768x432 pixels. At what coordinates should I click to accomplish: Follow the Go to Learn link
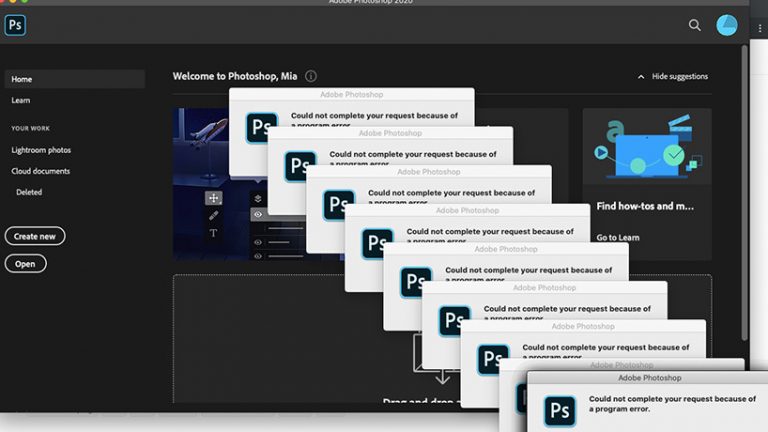click(618, 238)
